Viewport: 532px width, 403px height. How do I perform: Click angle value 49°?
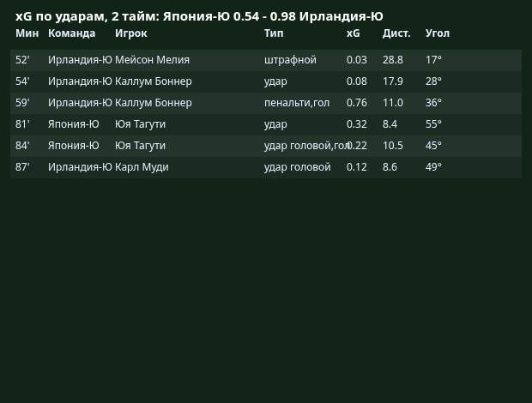coord(433,167)
